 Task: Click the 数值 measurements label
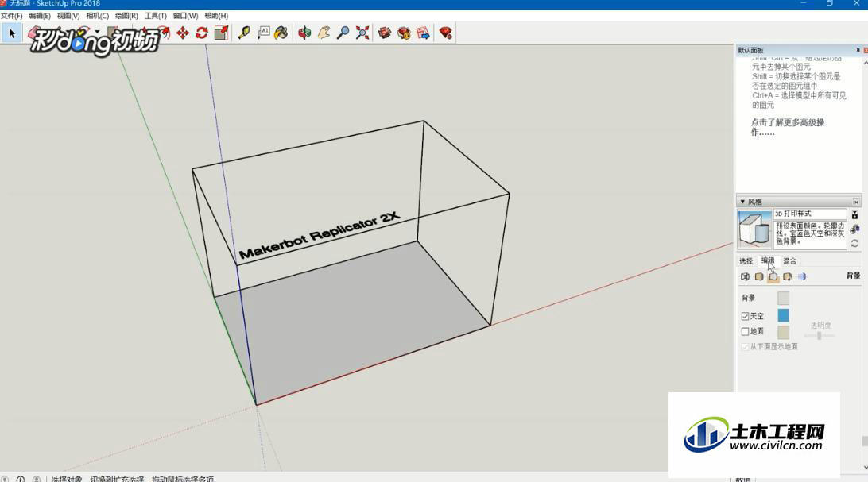[x=743, y=479]
